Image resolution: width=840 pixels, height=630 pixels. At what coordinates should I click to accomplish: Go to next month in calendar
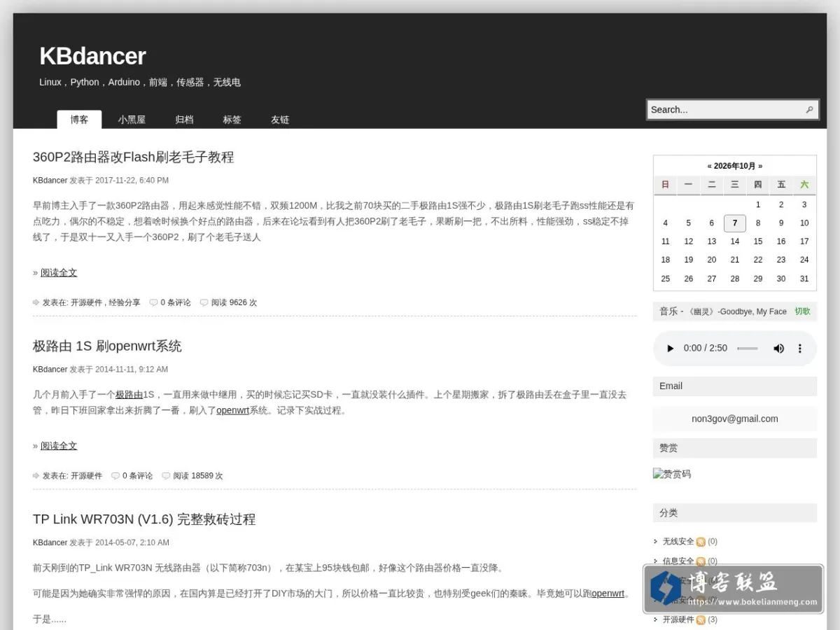(x=760, y=166)
